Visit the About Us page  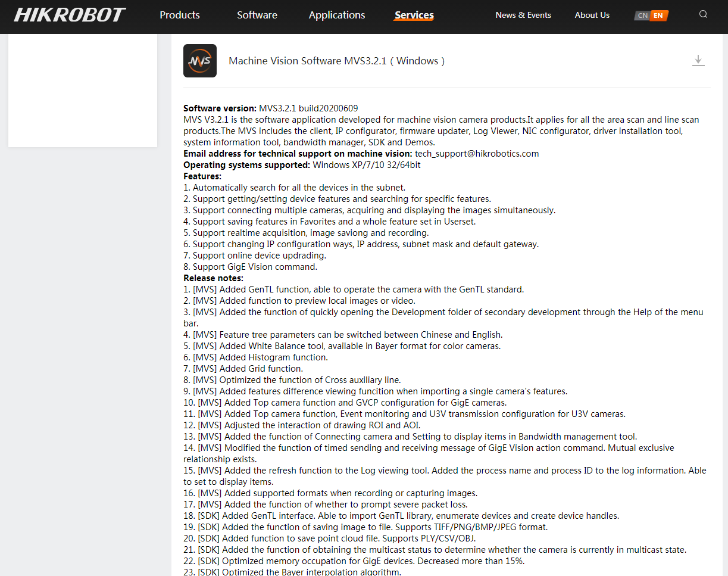pyautogui.click(x=592, y=15)
